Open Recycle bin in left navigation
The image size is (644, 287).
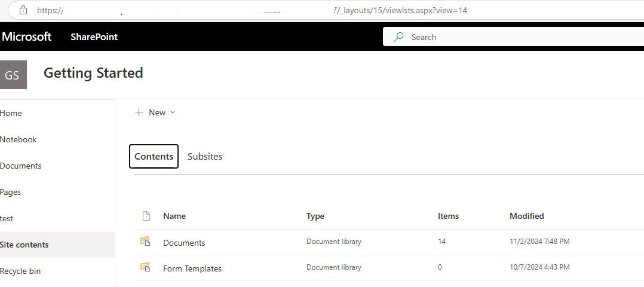(20, 271)
